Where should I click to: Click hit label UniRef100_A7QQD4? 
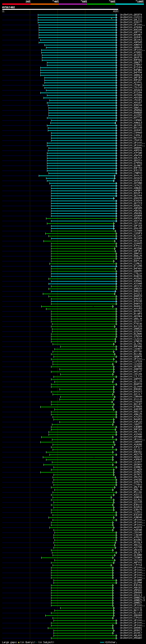click(x=131, y=27)
